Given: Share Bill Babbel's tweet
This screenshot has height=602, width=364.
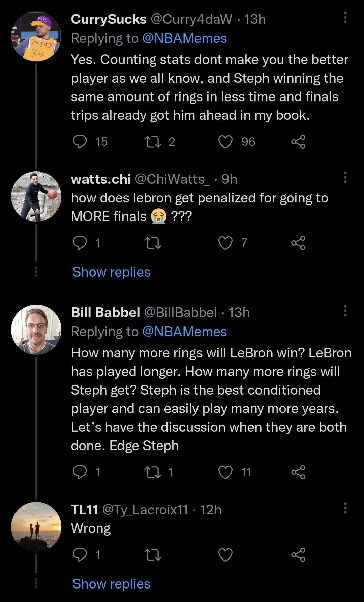Looking at the screenshot, I should point(298,472).
